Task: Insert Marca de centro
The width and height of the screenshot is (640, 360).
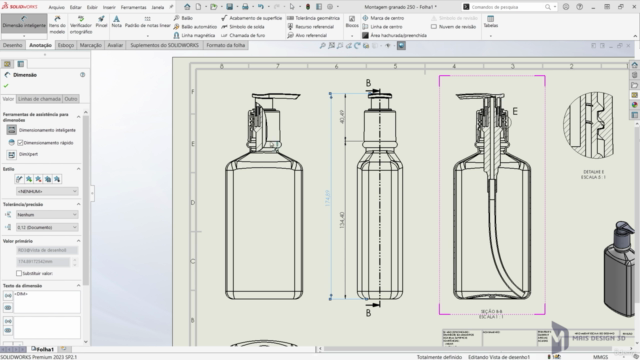Action: click(x=383, y=18)
